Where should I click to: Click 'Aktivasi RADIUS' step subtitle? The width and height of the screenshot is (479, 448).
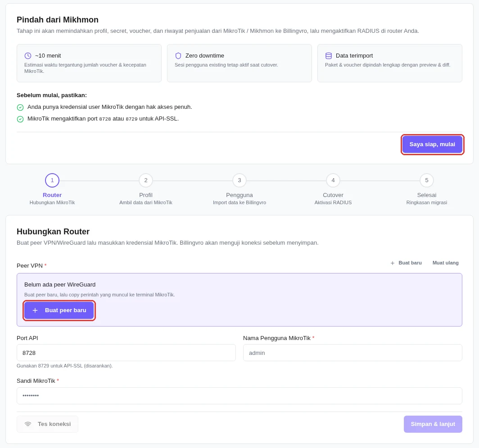(x=333, y=203)
